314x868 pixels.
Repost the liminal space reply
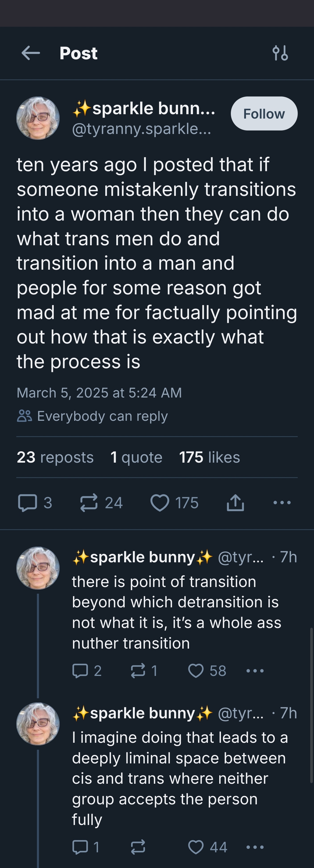coord(138,847)
